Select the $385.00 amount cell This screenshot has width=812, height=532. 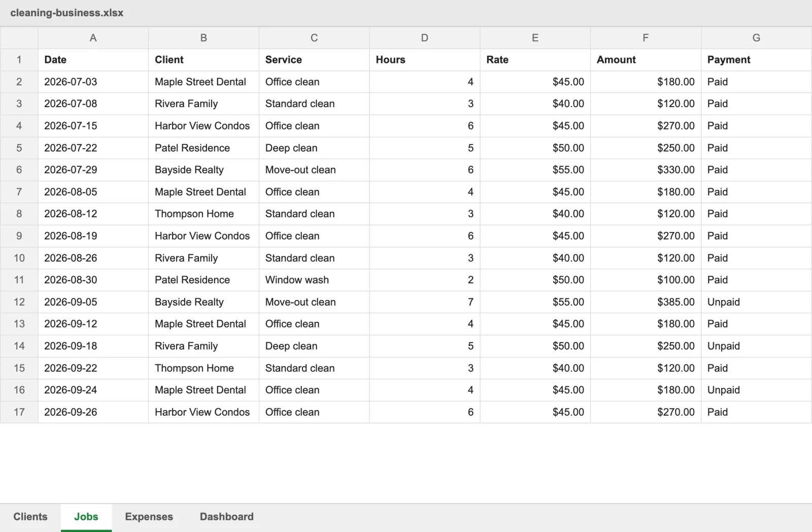646,302
